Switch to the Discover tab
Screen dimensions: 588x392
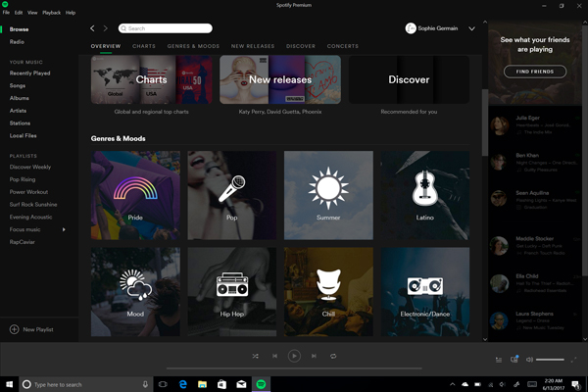pyautogui.click(x=301, y=46)
